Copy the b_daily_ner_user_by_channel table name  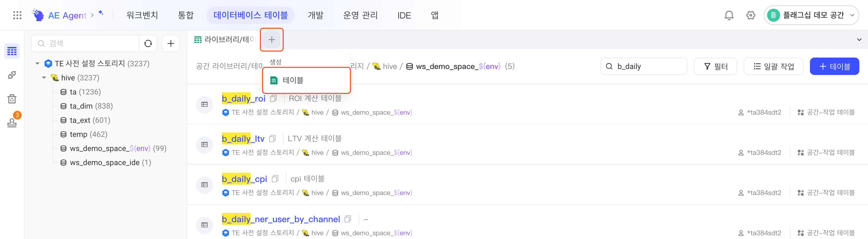[x=348, y=219]
